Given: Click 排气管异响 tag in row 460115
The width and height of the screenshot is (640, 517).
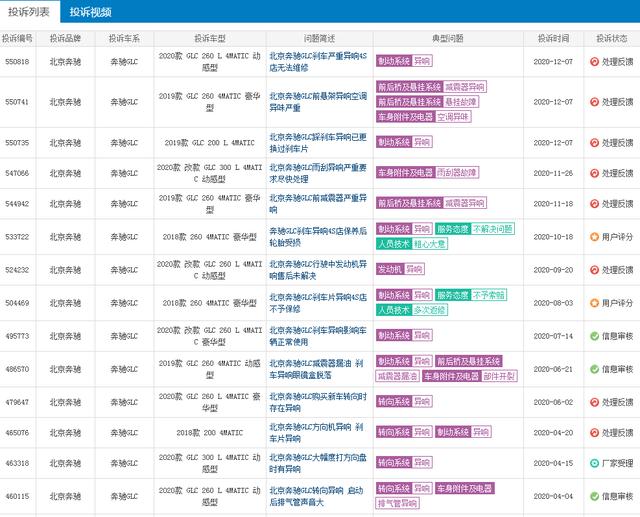Looking at the screenshot, I should point(397,503).
